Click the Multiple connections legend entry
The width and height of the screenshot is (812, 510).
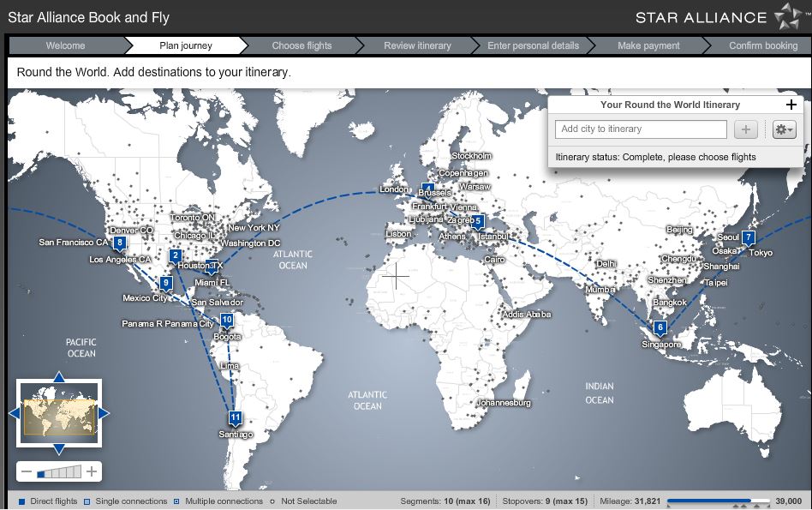click(218, 501)
